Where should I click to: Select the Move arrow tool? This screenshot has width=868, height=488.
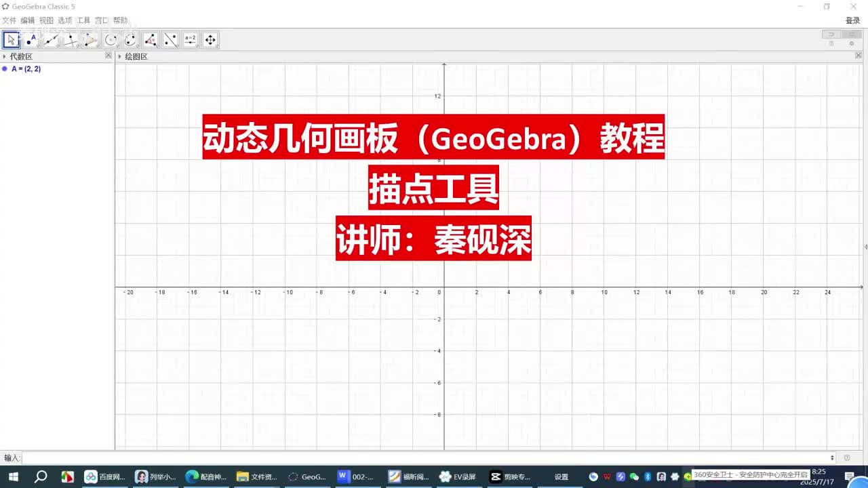point(12,40)
